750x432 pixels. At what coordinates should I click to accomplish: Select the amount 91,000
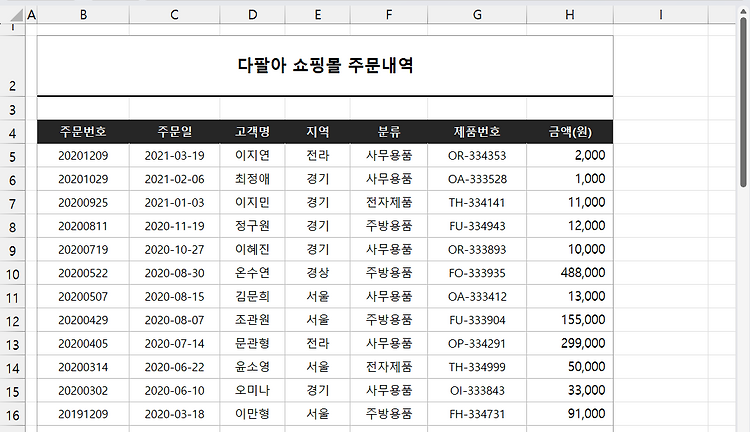[570, 414]
